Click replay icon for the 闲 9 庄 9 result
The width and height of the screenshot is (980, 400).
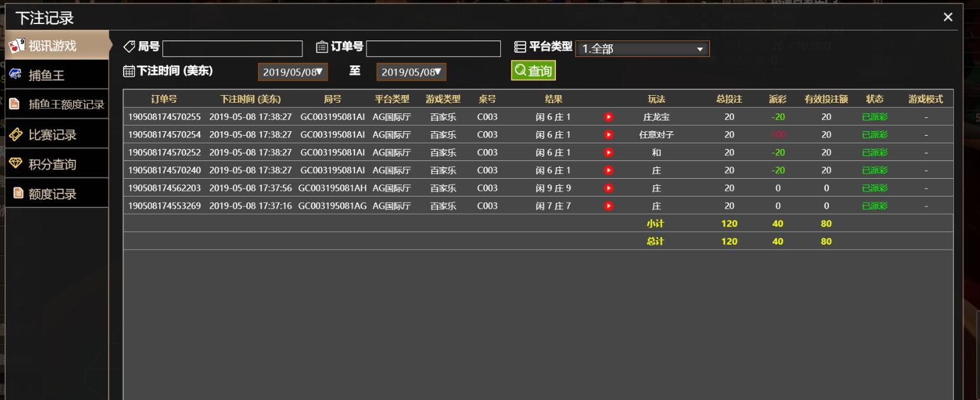(x=609, y=188)
